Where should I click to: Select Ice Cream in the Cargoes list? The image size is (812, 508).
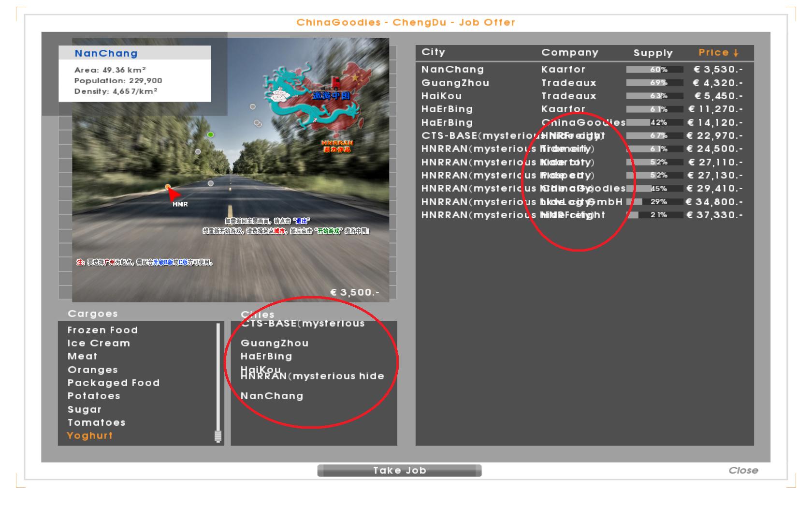[99, 343]
